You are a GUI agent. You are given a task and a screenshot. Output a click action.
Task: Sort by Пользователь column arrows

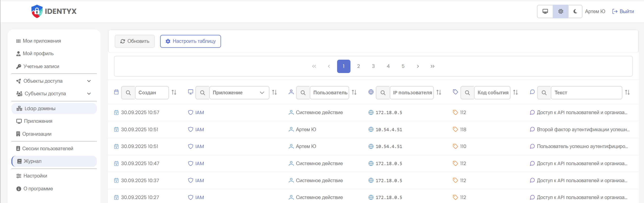click(354, 93)
